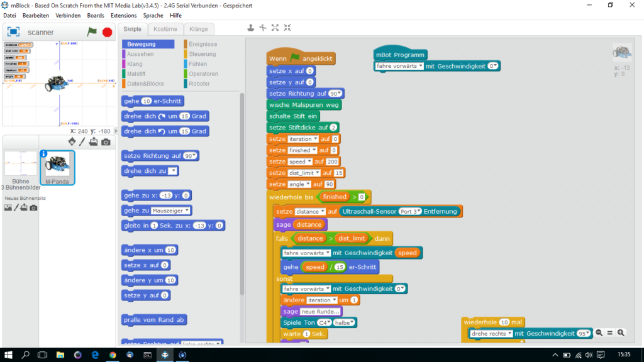The image size is (644, 362).
Task: Open the Kostüme tab
Action: (166, 29)
